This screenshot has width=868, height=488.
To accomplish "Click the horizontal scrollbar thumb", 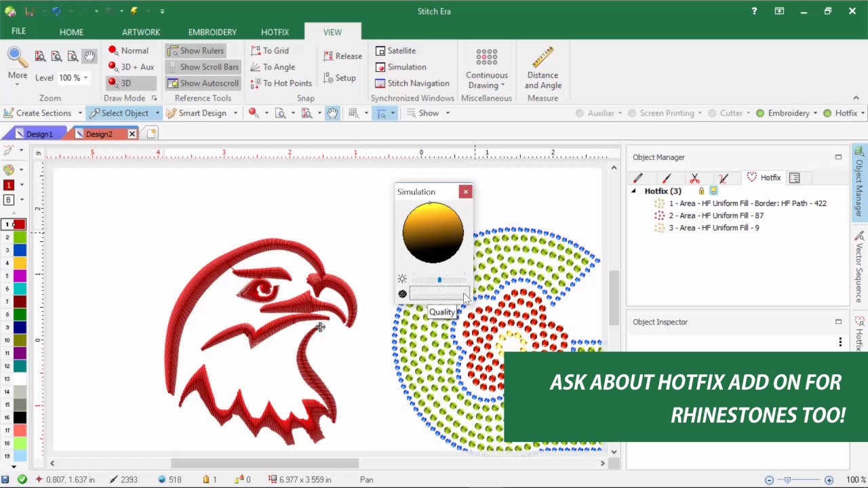I will (264, 463).
